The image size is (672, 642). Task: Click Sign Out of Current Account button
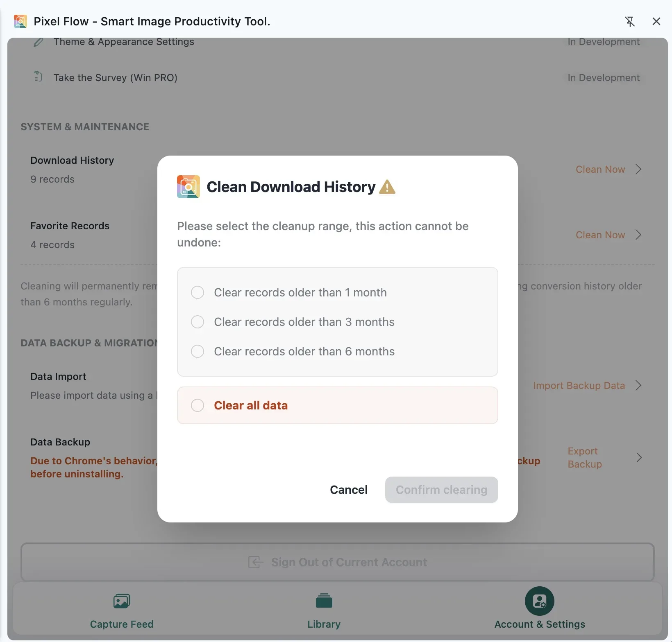pos(338,562)
